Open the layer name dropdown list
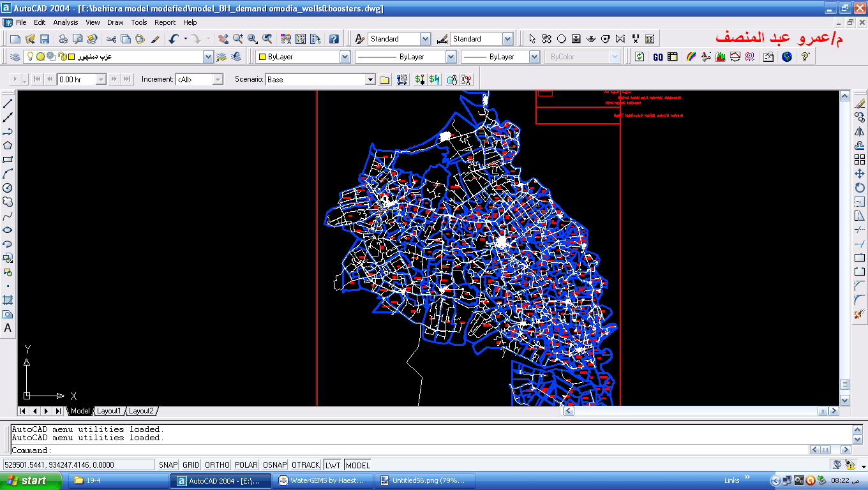 click(208, 57)
